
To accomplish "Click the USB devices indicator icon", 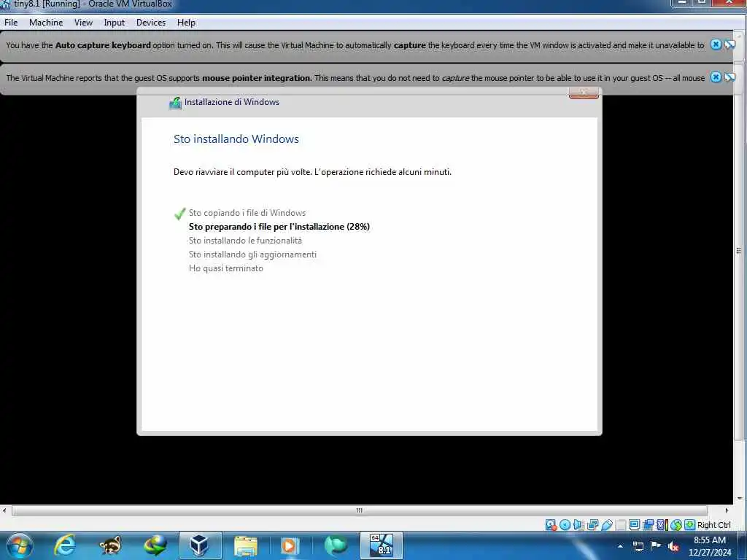I will pyautogui.click(x=606, y=525).
